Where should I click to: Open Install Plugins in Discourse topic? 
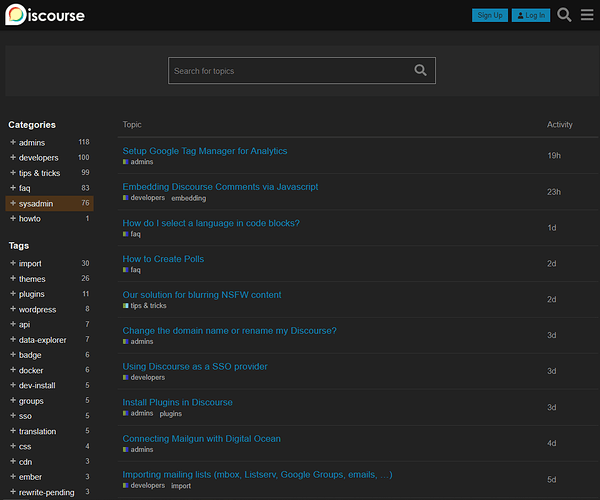click(x=177, y=402)
